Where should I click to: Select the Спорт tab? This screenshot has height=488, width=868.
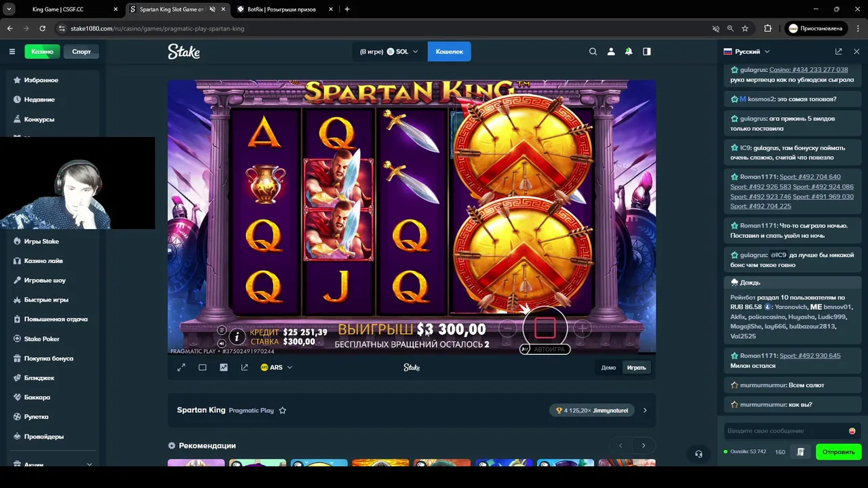click(x=81, y=52)
